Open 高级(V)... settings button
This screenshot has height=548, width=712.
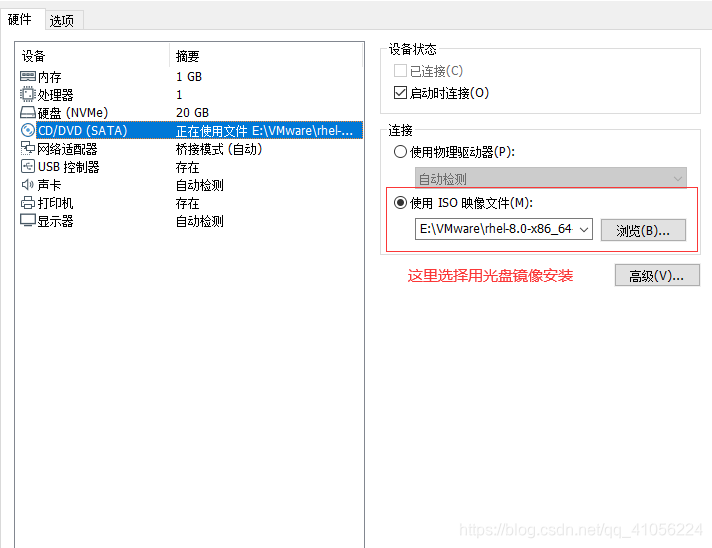point(657,275)
